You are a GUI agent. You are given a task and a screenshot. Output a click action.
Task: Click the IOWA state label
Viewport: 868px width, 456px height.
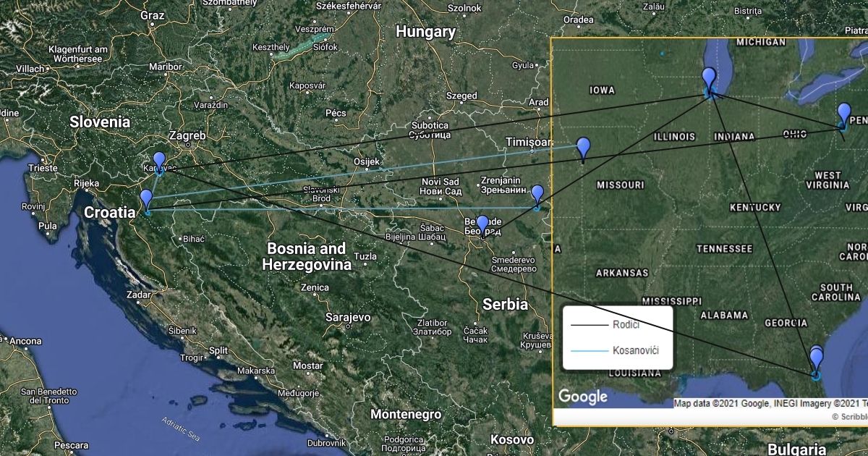[x=602, y=90]
